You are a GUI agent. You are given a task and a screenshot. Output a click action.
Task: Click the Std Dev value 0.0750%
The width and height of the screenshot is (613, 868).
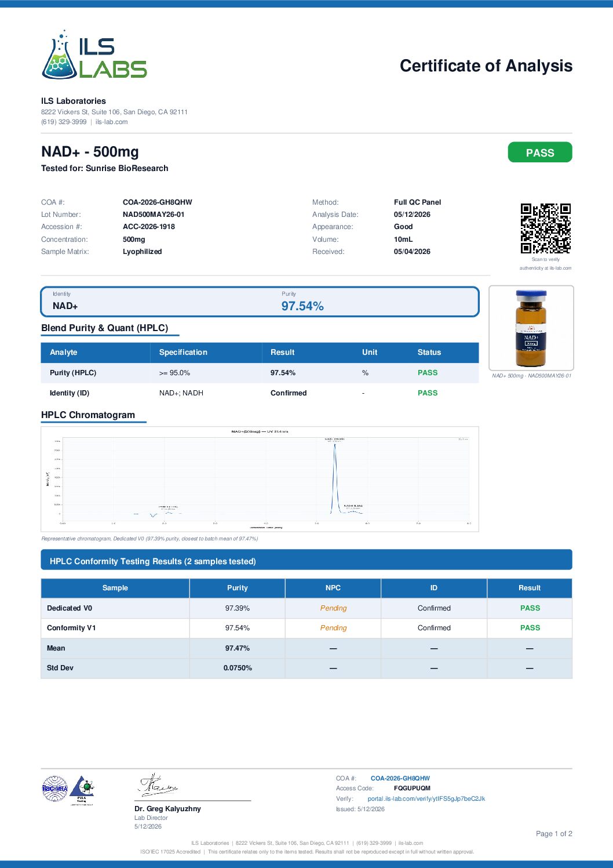238,668
